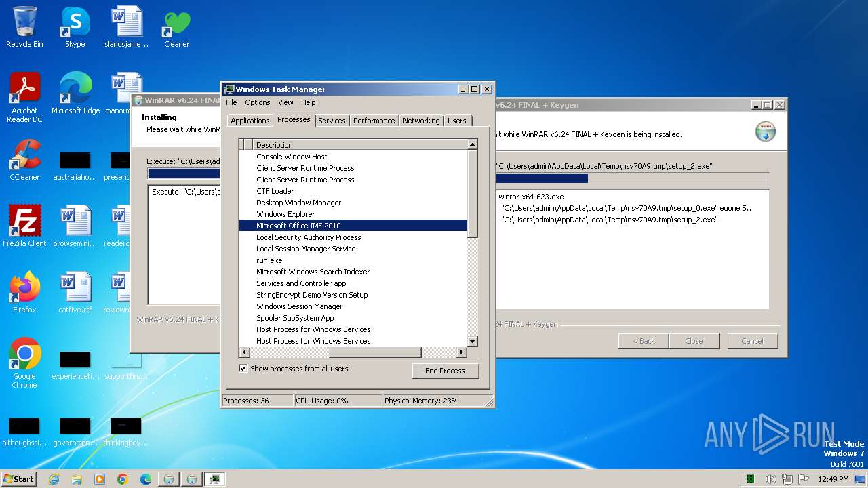Open the Recycle Bin desktop icon

[24, 27]
